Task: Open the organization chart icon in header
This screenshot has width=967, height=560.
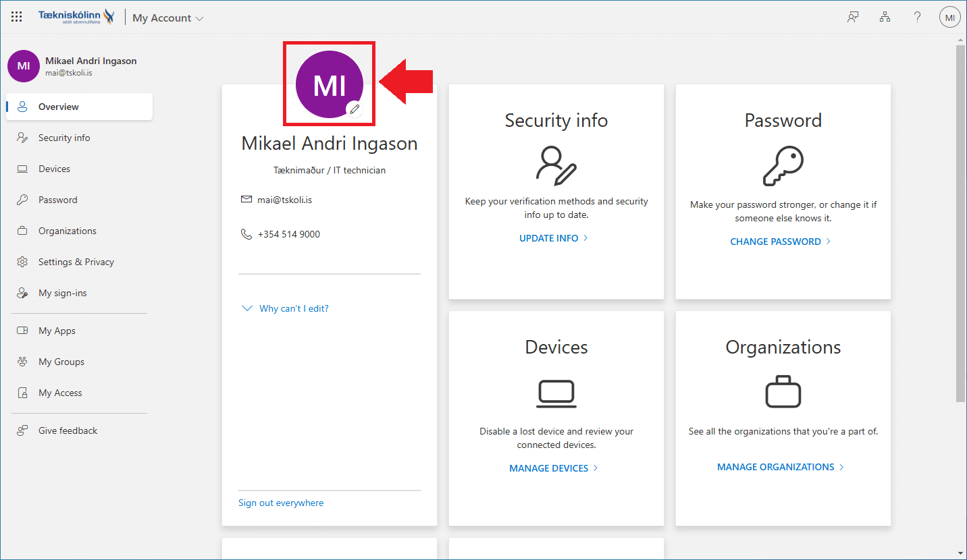Action: [885, 18]
